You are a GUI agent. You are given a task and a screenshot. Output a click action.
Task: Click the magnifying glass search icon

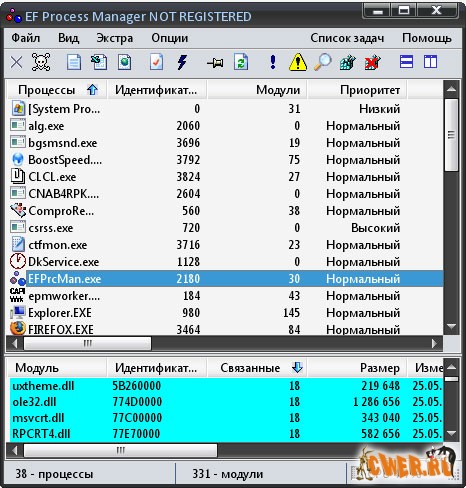click(323, 62)
